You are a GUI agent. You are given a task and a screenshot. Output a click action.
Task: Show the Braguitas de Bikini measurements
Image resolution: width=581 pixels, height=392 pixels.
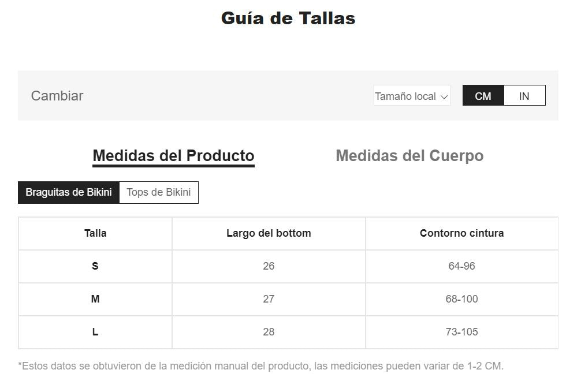click(x=69, y=192)
